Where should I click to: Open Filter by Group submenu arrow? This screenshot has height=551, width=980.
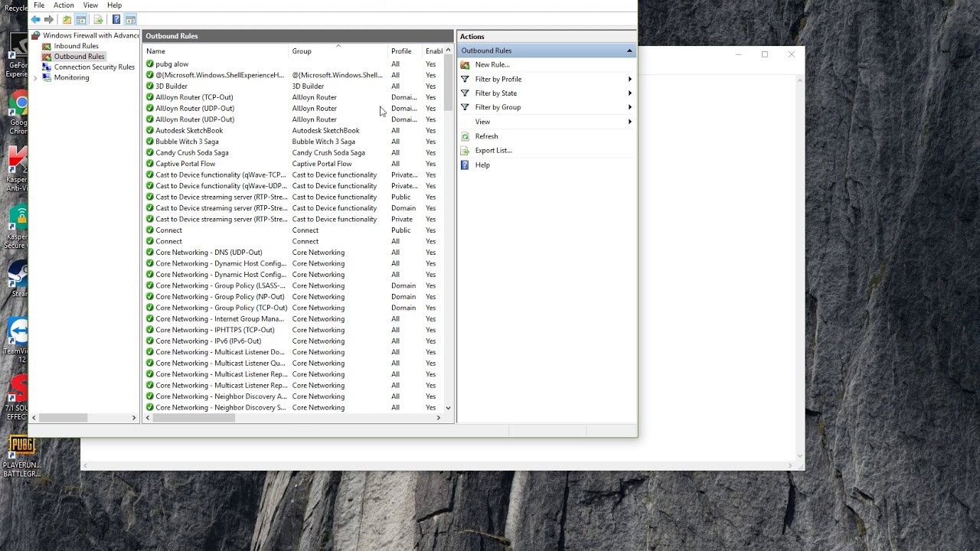(x=630, y=107)
